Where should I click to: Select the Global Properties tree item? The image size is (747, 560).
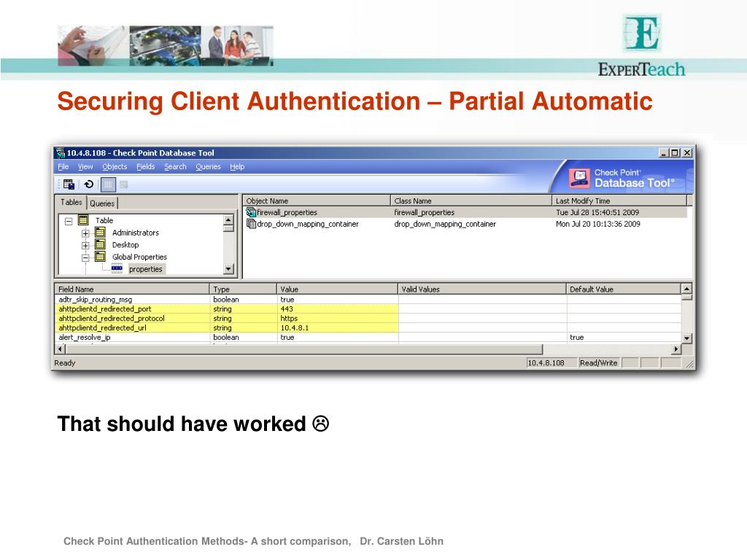click(x=139, y=257)
